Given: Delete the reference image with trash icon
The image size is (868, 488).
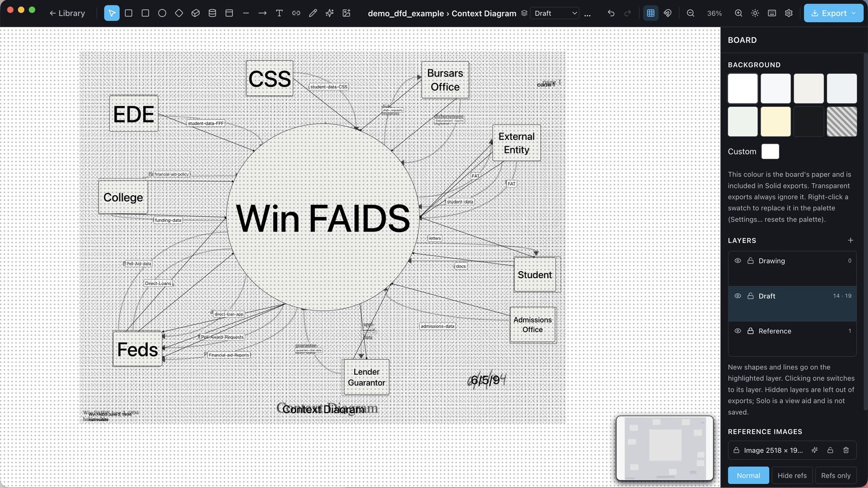Looking at the screenshot, I should coord(846,450).
